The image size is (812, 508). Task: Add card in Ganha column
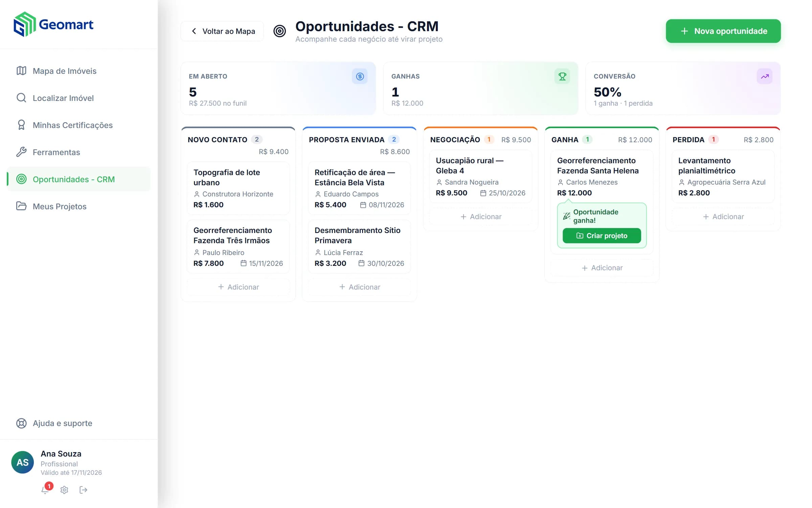(602, 268)
